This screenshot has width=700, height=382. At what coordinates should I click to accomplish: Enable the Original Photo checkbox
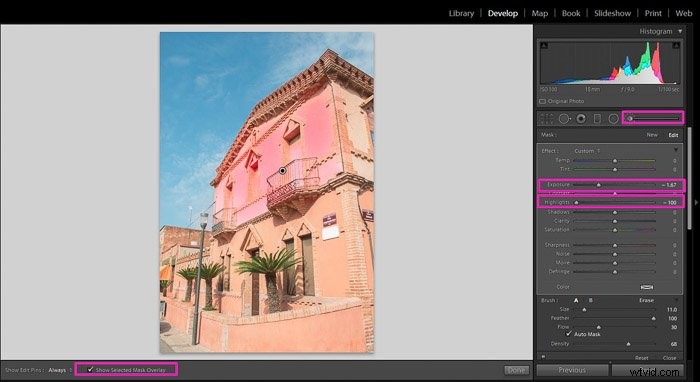(543, 101)
